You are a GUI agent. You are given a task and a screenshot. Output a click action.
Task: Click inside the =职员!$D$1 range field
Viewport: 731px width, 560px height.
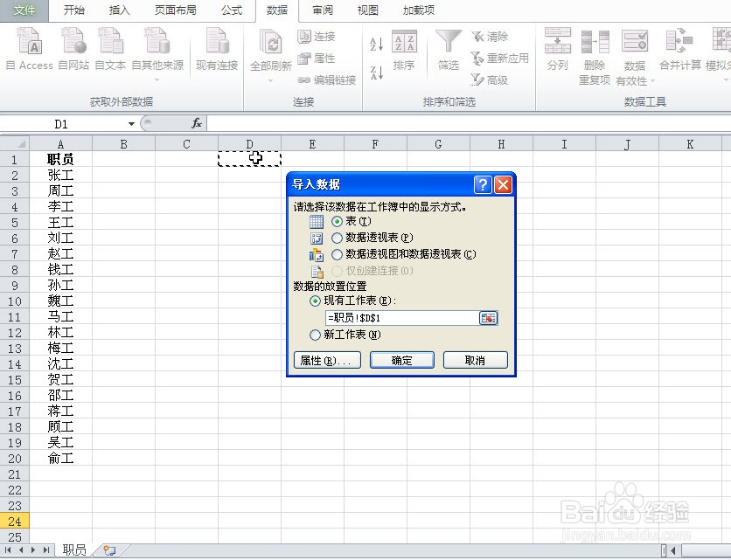tap(402, 318)
